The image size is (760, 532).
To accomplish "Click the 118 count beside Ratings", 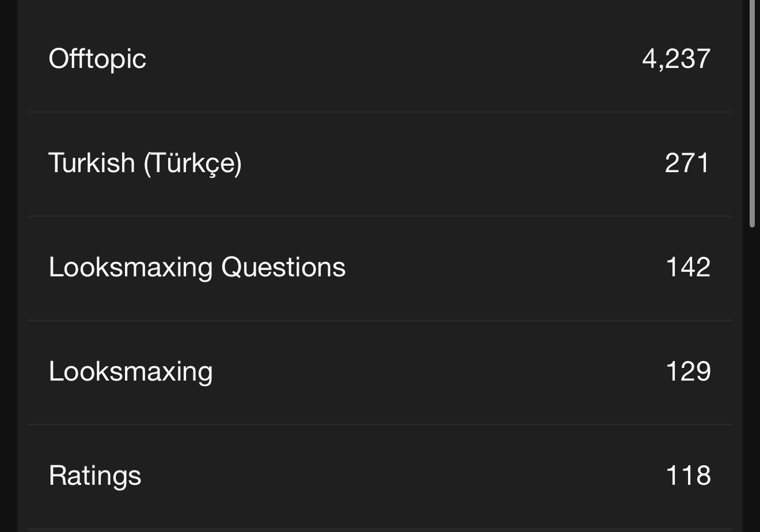I will [687, 476].
